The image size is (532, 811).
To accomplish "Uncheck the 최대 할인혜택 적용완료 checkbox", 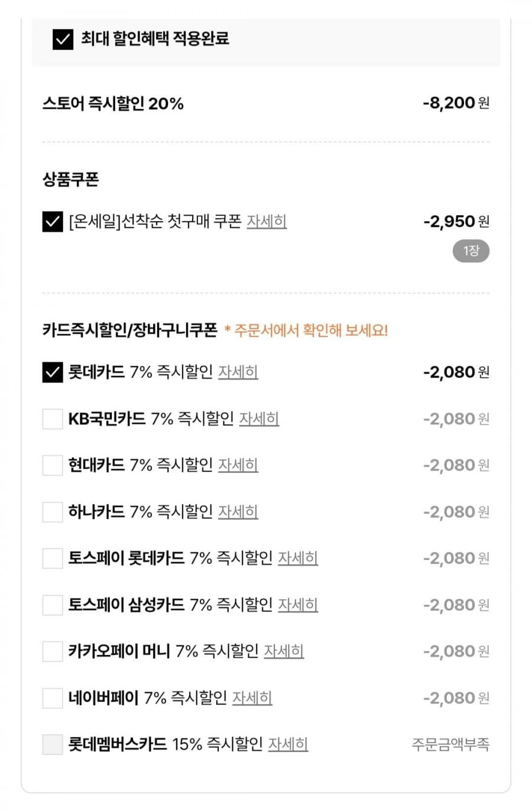I will [x=63, y=40].
